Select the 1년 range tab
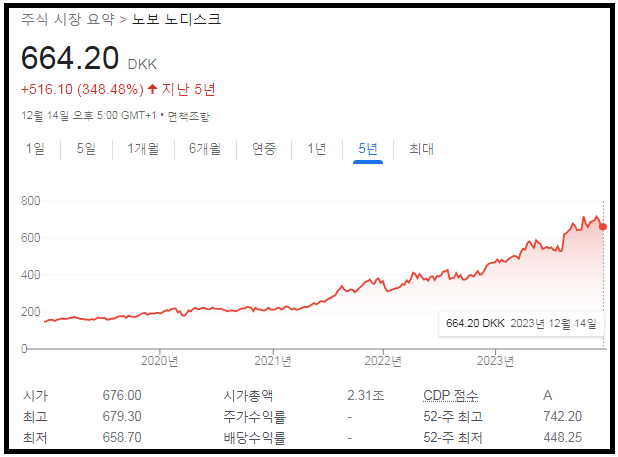The image size is (618, 457). (316, 149)
